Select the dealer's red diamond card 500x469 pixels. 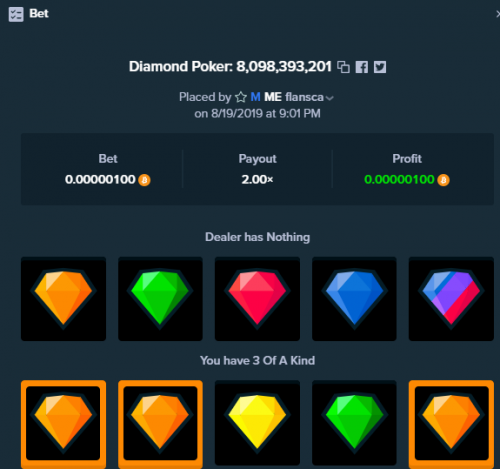pyautogui.click(x=257, y=299)
